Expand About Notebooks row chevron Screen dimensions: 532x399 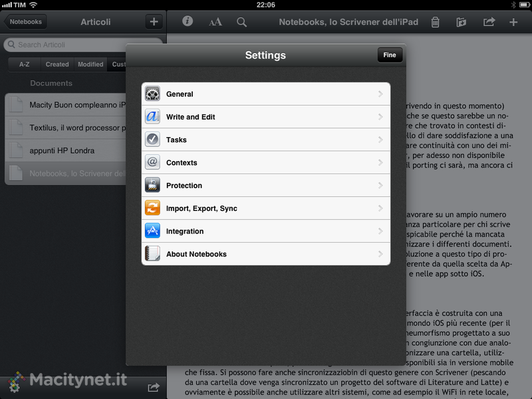pyautogui.click(x=380, y=254)
